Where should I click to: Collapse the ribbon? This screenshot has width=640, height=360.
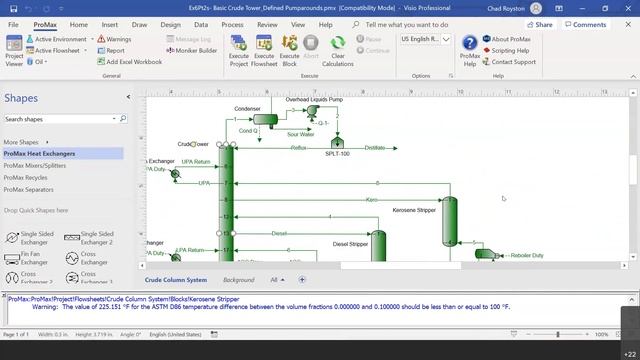[x=633, y=76]
